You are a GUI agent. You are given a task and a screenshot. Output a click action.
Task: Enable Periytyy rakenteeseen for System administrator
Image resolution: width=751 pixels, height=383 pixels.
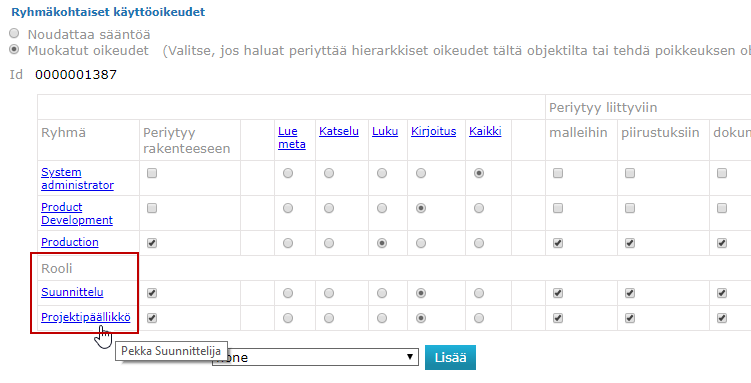[152, 173]
